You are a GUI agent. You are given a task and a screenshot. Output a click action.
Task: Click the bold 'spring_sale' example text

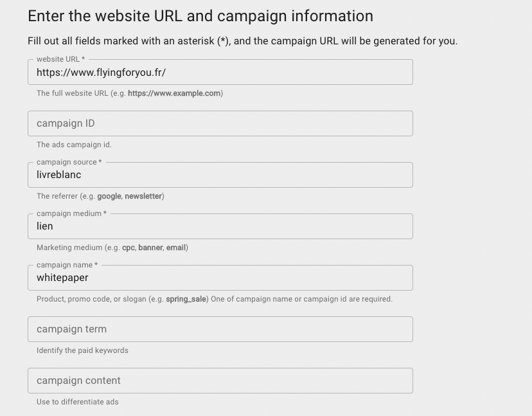point(186,299)
